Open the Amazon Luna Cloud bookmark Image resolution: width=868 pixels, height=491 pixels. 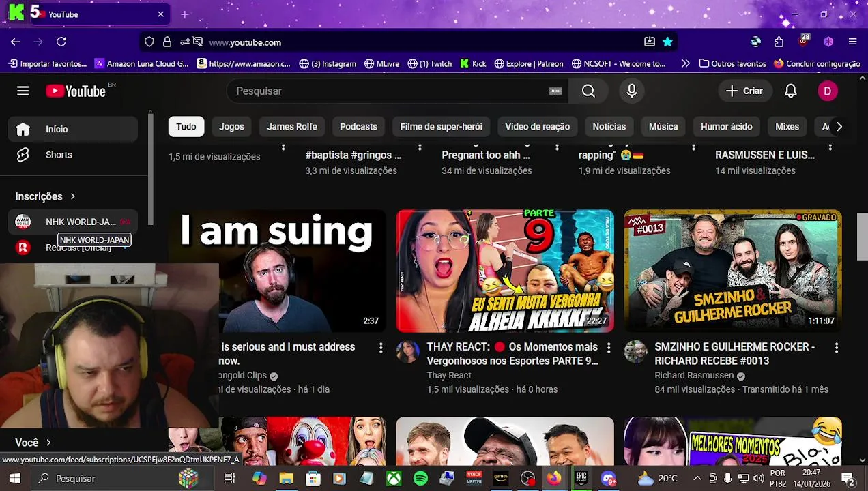141,63
